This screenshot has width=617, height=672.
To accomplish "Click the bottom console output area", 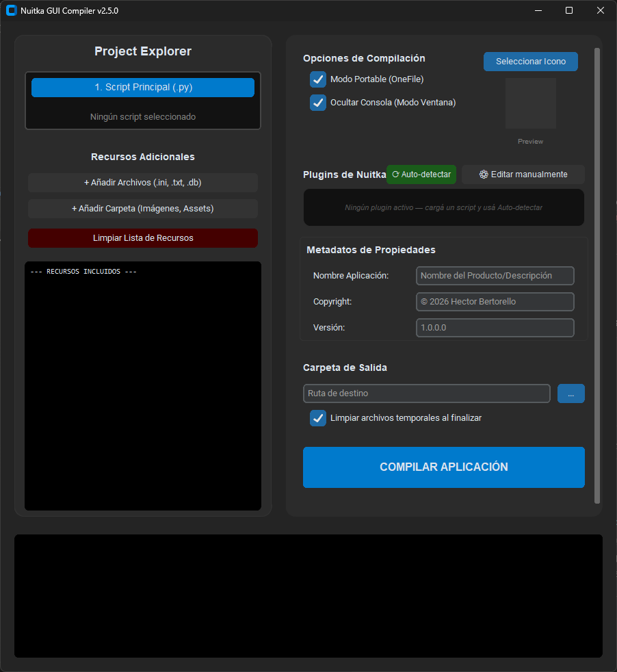I will tap(308, 596).
